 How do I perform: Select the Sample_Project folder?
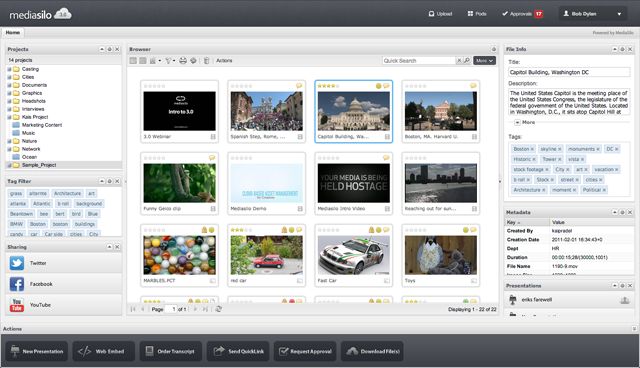click(x=39, y=165)
